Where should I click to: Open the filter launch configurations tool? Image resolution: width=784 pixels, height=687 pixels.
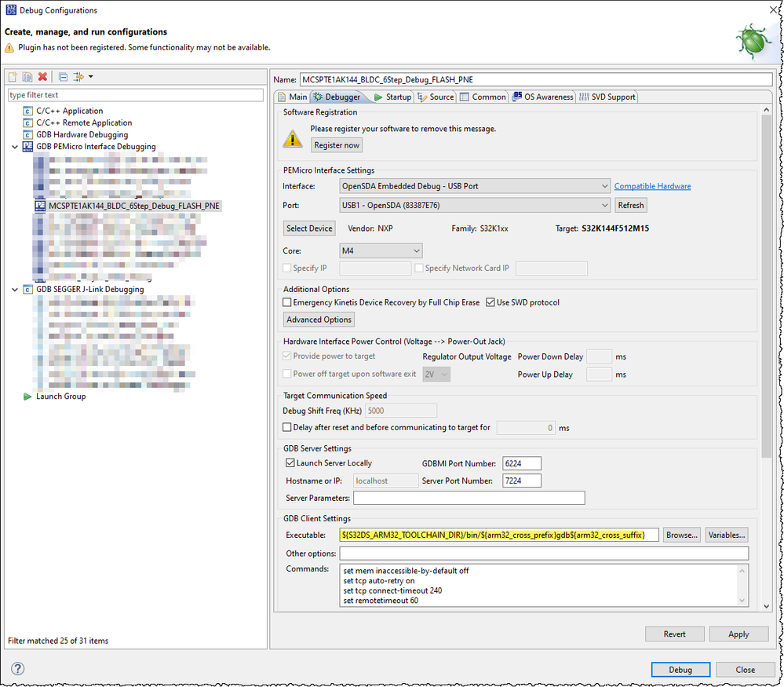[x=78, y=76]
